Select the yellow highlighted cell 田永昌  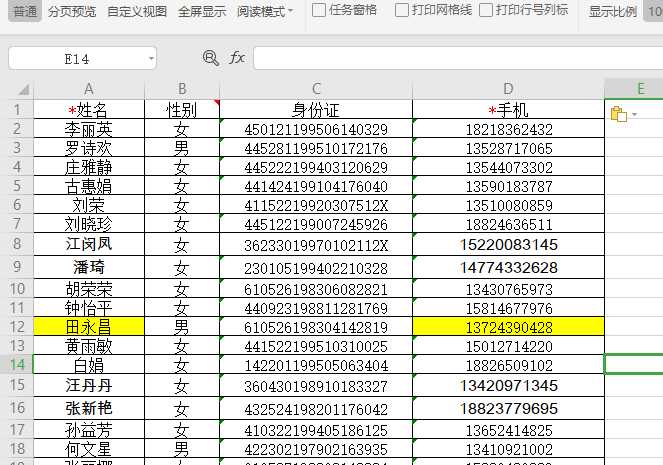[x=89, y=327]
